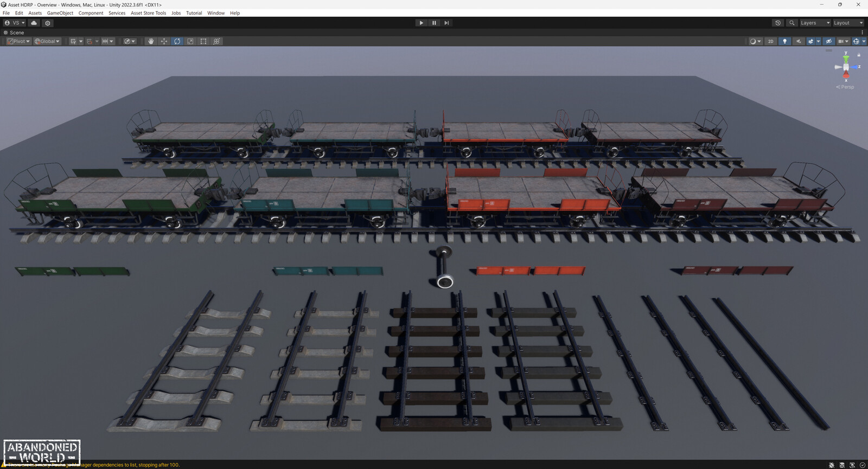Click the green Y axis gizmo cone
Screen dimensions: 868x469
tap(846, 58)
